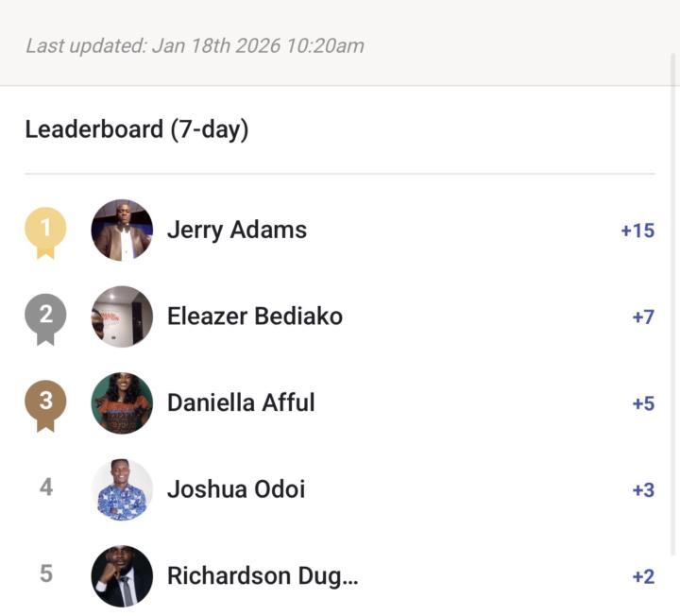Click the Leaderboard (7-day) heading
Screen dimensions: 680x616
coord(137,129)
